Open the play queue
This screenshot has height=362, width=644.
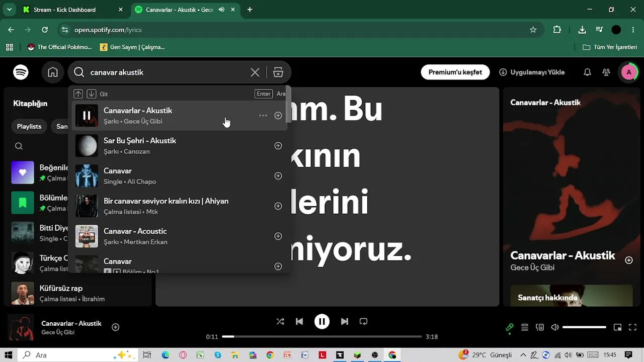point(525,327)
